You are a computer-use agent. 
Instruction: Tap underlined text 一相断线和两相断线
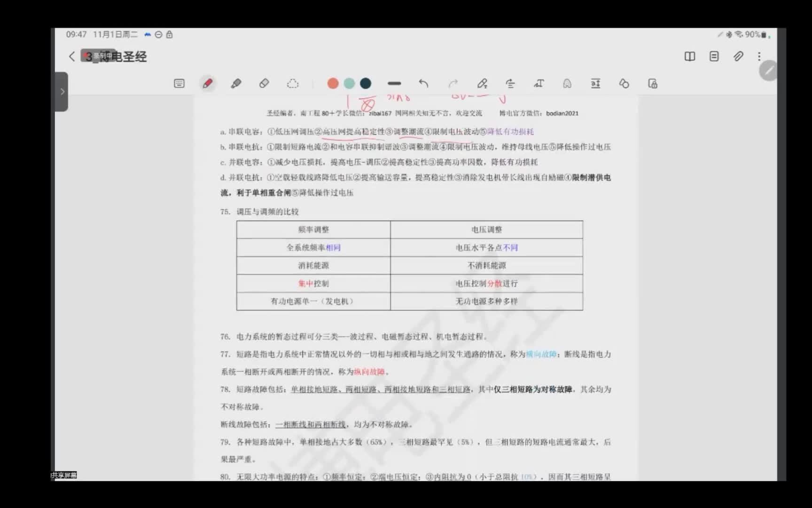tap(311, 424)
